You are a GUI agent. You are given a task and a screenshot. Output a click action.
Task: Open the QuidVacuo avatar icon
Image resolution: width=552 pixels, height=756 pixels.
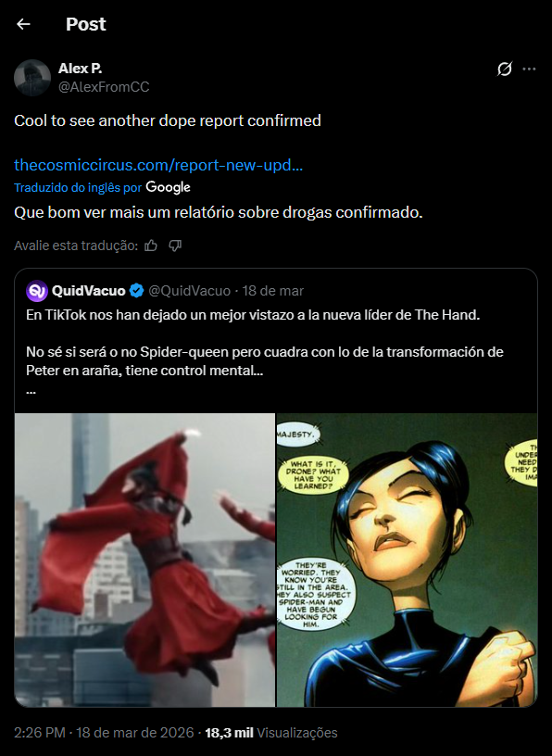[37, 291]
